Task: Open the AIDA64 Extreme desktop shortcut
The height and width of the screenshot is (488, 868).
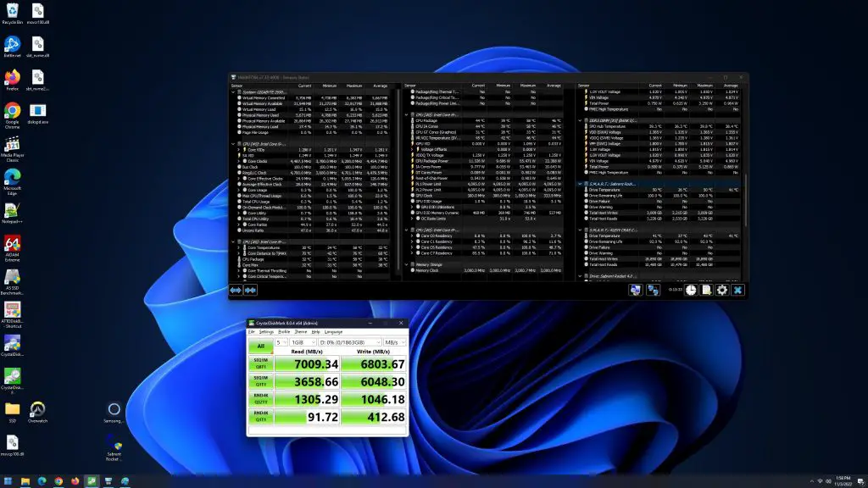Action: pyautogui.click(x=12, y=248)
